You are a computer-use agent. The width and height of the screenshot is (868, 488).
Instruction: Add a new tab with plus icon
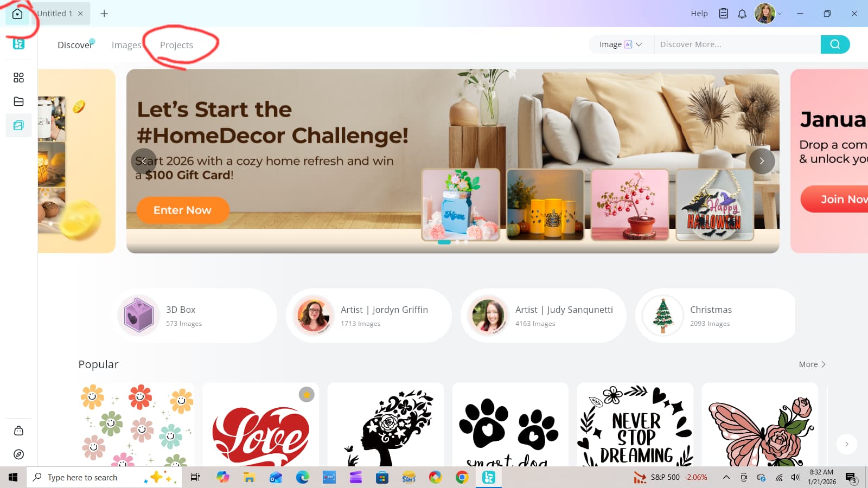tap(104, 14)
